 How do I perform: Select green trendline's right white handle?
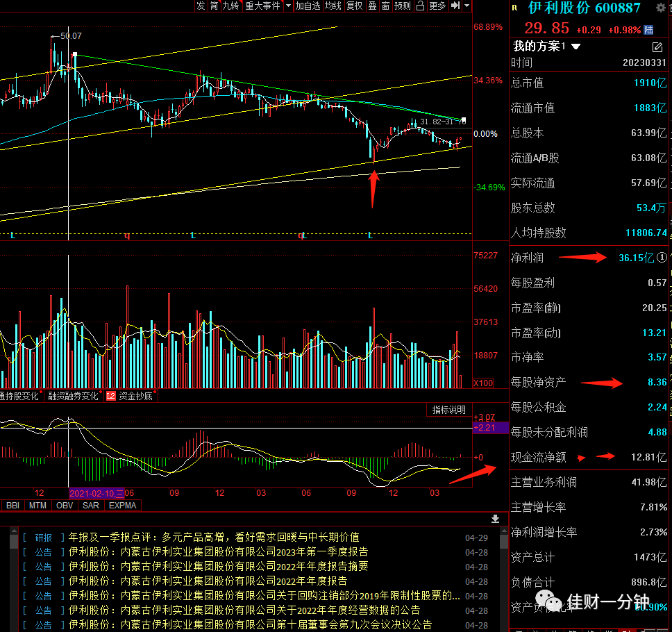(x=463, y=119)
